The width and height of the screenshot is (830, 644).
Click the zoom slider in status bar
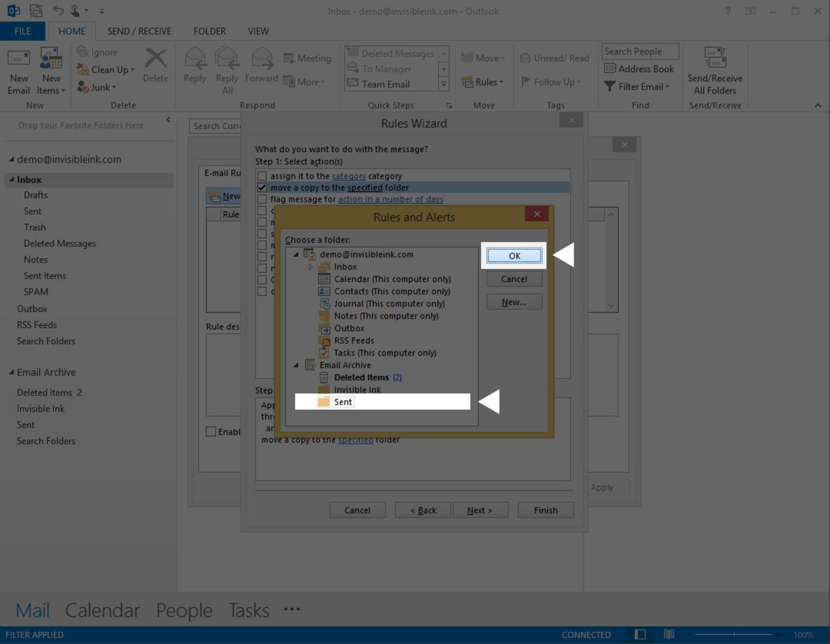[x=734, y=634]
